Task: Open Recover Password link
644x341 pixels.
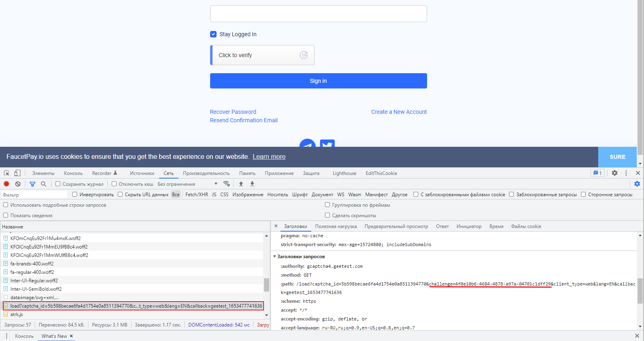Action: click(233, 112)
